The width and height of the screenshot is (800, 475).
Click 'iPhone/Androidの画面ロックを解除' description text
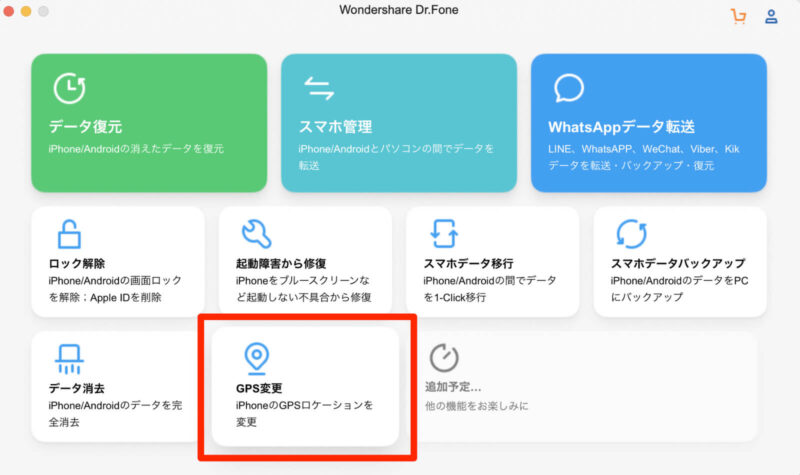tap(115, 288)
